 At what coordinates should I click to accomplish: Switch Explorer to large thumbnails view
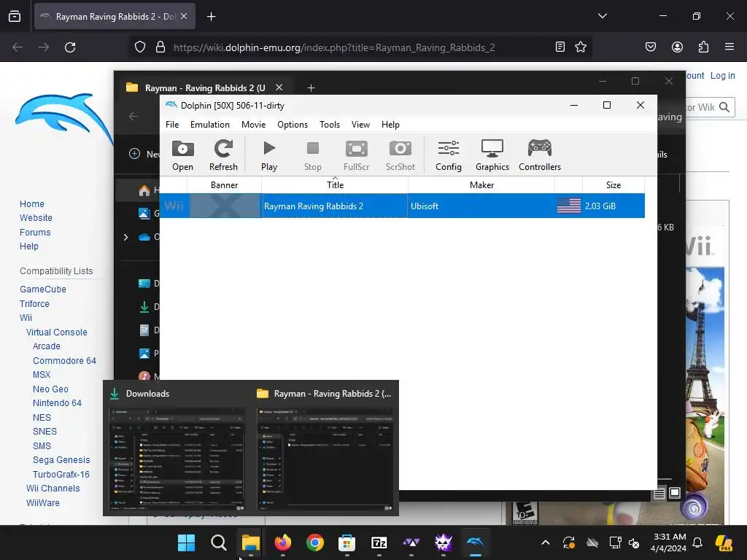pyautogui.click(x=675, y=493)
